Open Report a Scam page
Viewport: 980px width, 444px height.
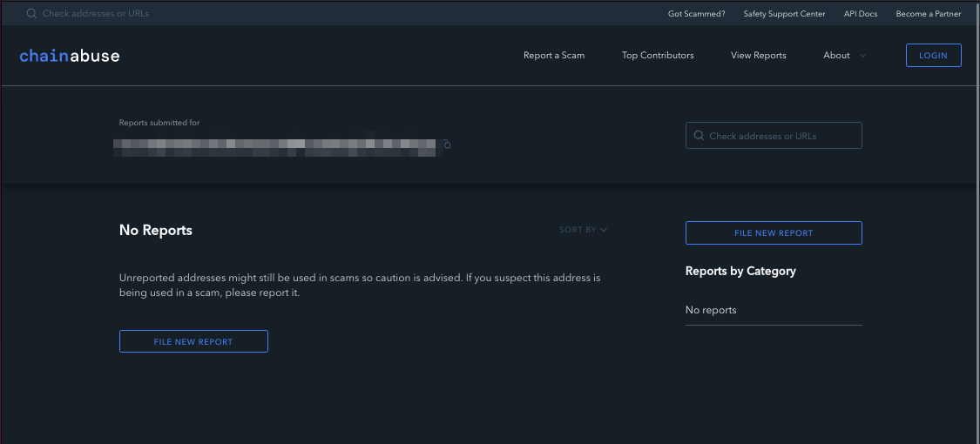click(554, 56)
